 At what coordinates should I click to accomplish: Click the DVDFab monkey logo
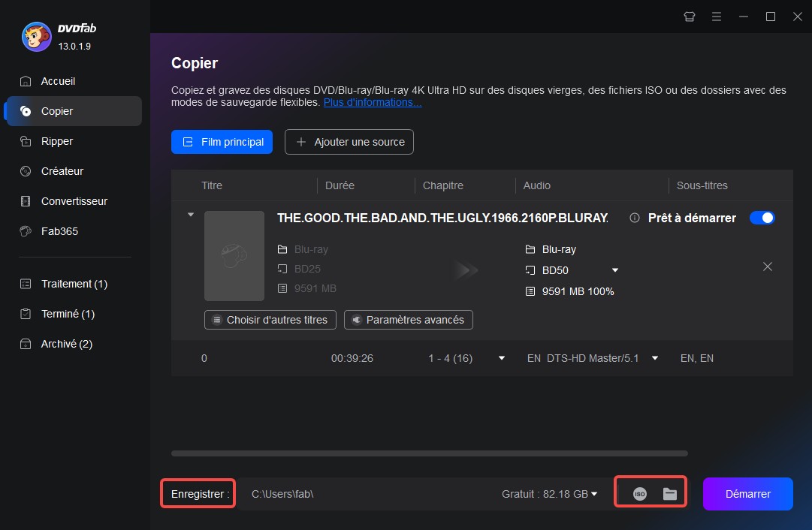click(x=36, y=37)
